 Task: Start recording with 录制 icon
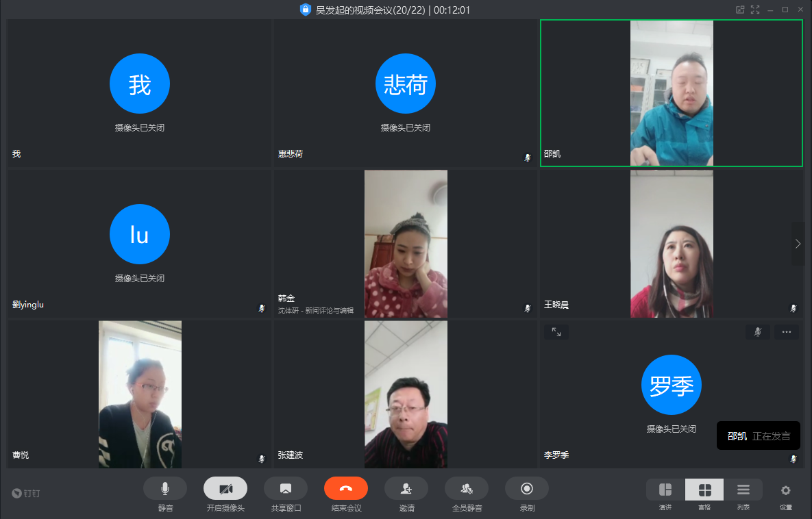[x=526, y=488]
